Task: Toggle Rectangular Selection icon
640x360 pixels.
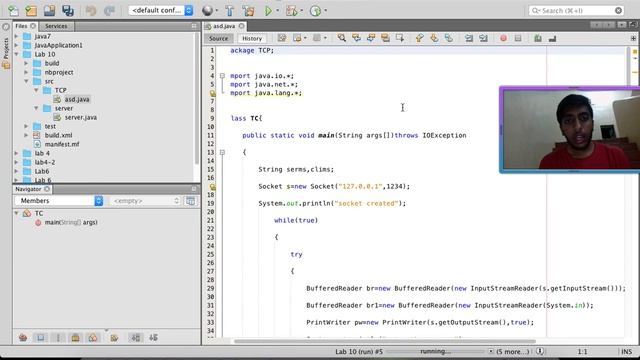Action: [400, 38]
